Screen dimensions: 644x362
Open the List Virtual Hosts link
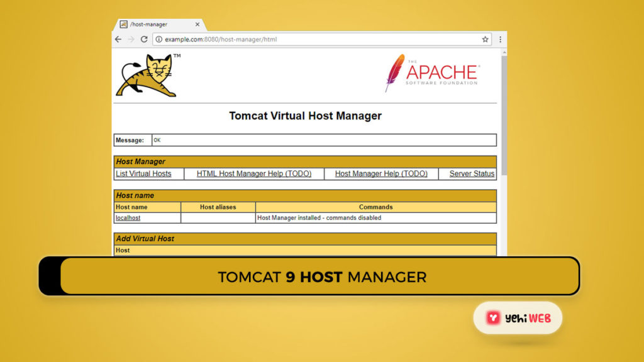[x=143, y=174]
